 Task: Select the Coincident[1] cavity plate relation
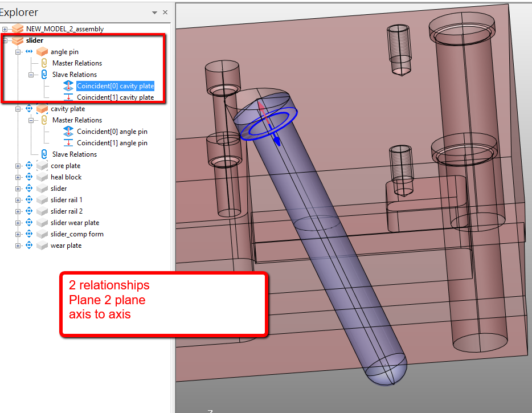116,97
